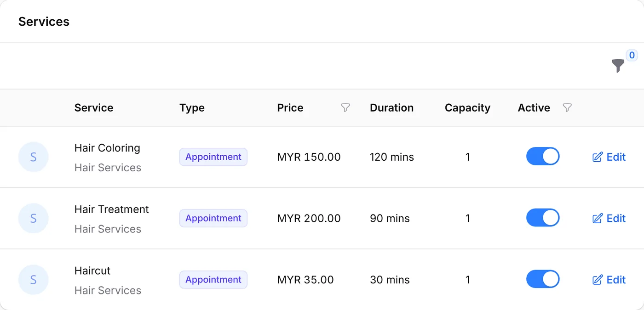Click the Capacity column header

point(467,108)
